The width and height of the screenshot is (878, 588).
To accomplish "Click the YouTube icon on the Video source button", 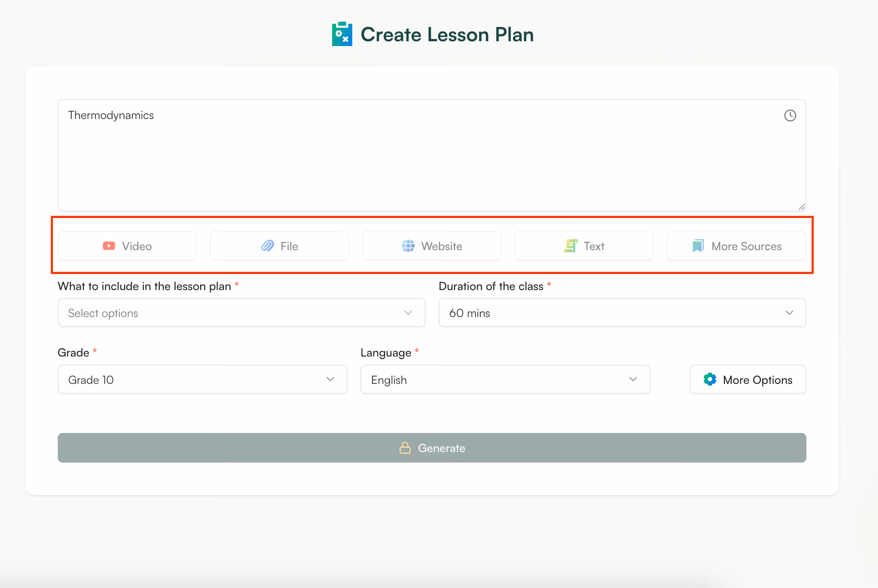I will click(x=108, y=246).
